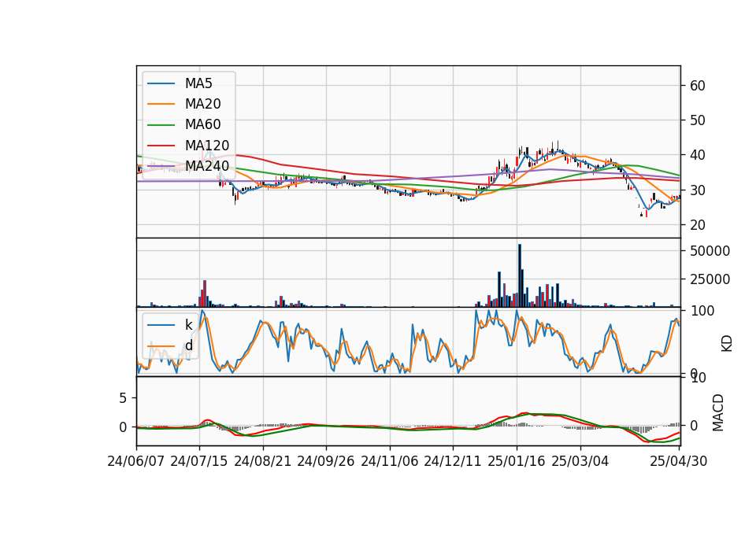The width and height of the screenshot is (756, 543).
Task: Click the volume axis label 25000
Action: (x=710, y=279)
